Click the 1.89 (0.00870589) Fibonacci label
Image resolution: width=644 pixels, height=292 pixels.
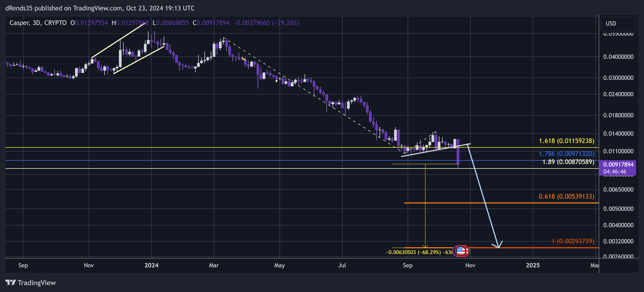(x=568, y=162)
